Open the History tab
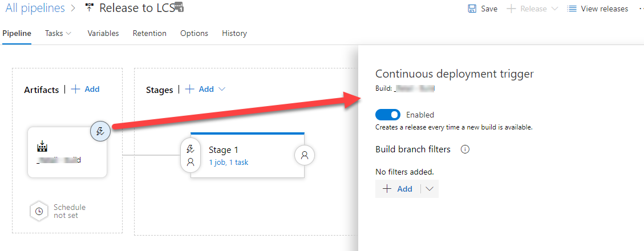This screenshot has height=251, width=644. (234, 33)
